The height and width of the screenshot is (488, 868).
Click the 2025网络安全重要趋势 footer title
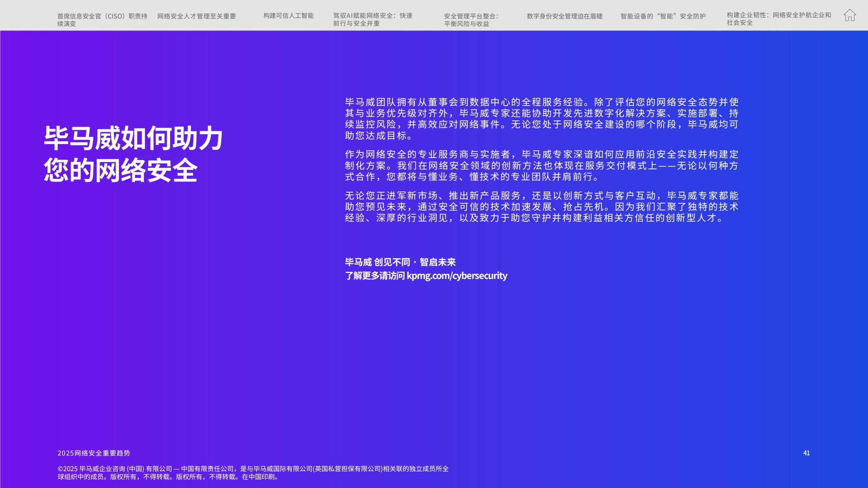coord(94,453)
